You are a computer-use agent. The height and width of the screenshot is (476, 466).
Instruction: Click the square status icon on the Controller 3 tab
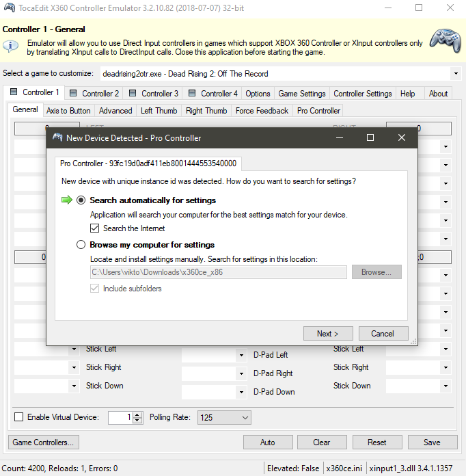[x=133, y=93]
